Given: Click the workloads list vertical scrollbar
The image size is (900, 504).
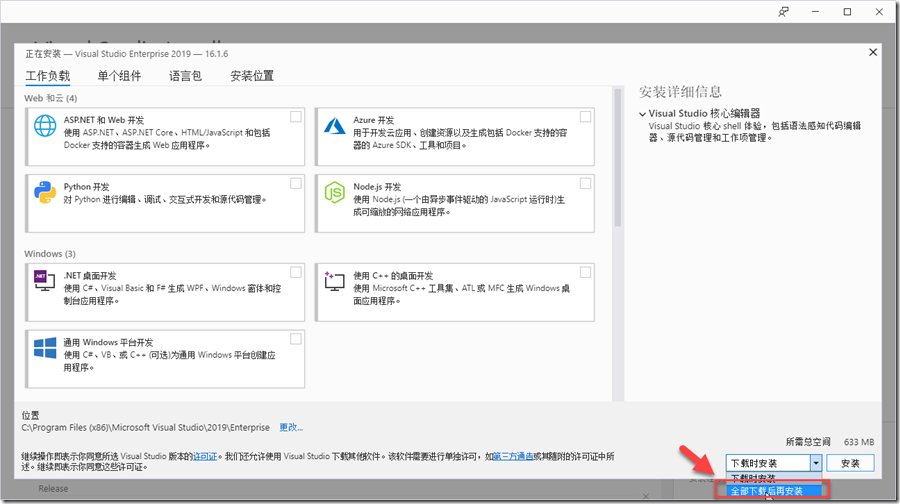Looking at the screenshot, I should (618, 157).
